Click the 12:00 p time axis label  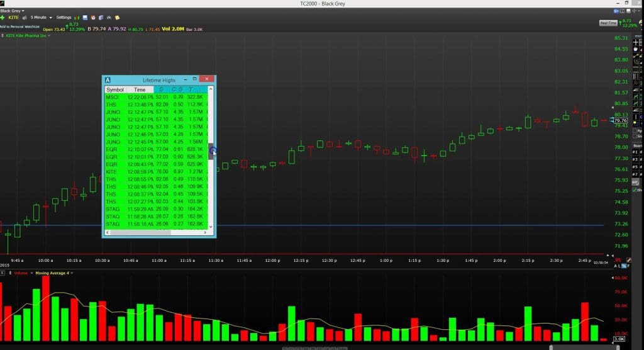[272, 261]
